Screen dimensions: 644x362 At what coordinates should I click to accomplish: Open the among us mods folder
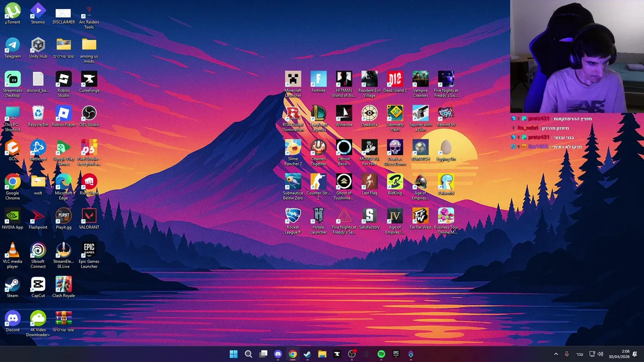point(89,50)
